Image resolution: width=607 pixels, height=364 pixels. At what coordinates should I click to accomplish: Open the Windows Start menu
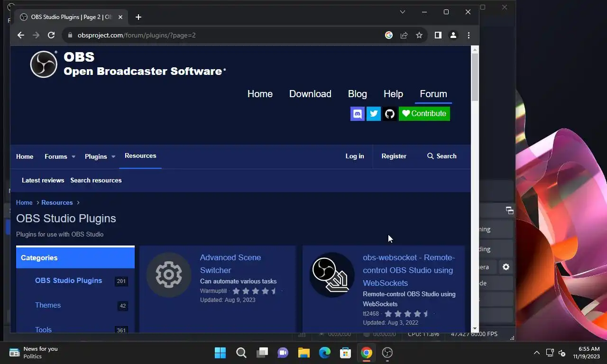pos(221,353)
